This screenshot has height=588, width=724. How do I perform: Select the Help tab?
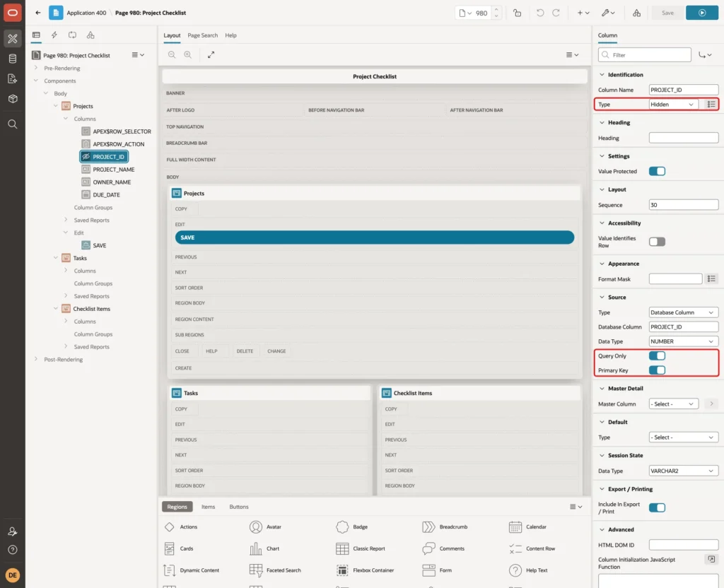(231, 35)
